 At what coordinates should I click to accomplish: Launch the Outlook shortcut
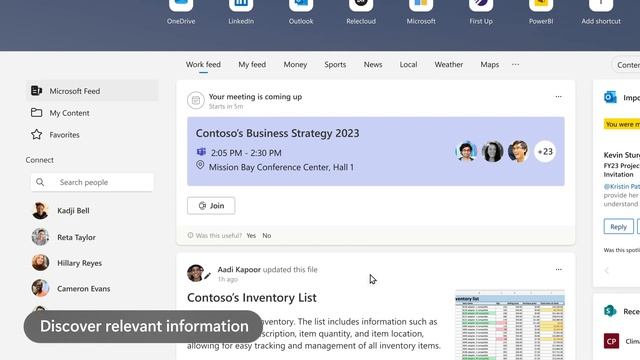coord(301,12)
